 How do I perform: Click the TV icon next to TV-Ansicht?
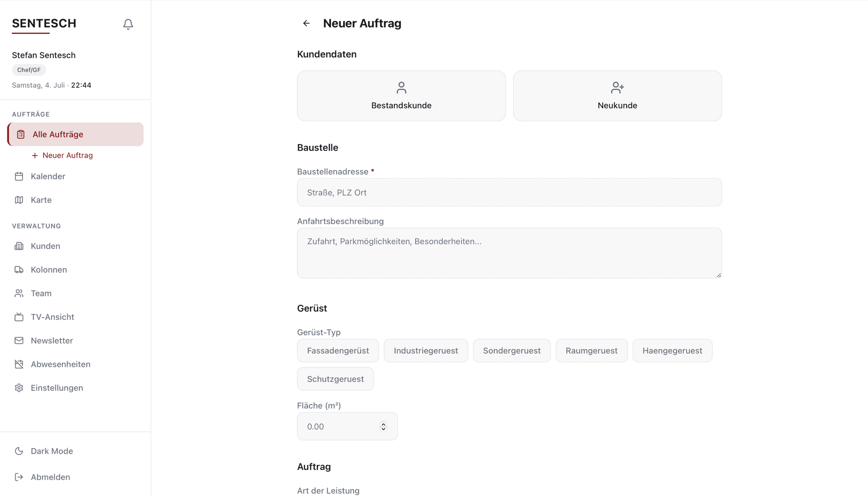(19, 317)
